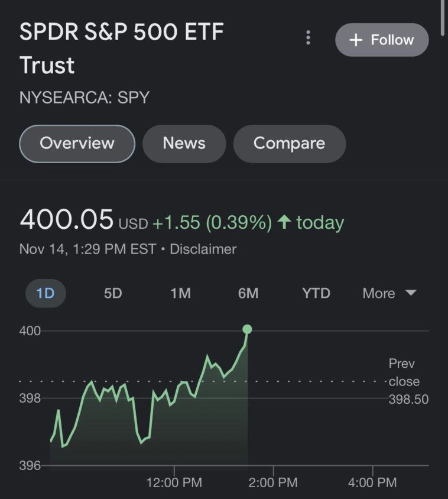Click the plus icon on Follow button

click(355, 40)
